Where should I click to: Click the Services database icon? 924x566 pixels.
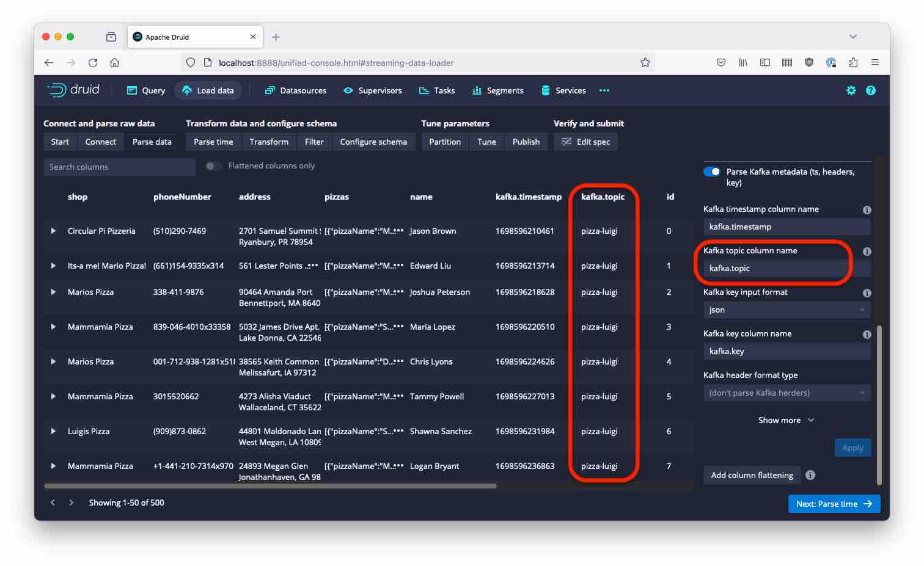(x=545, y=90)
